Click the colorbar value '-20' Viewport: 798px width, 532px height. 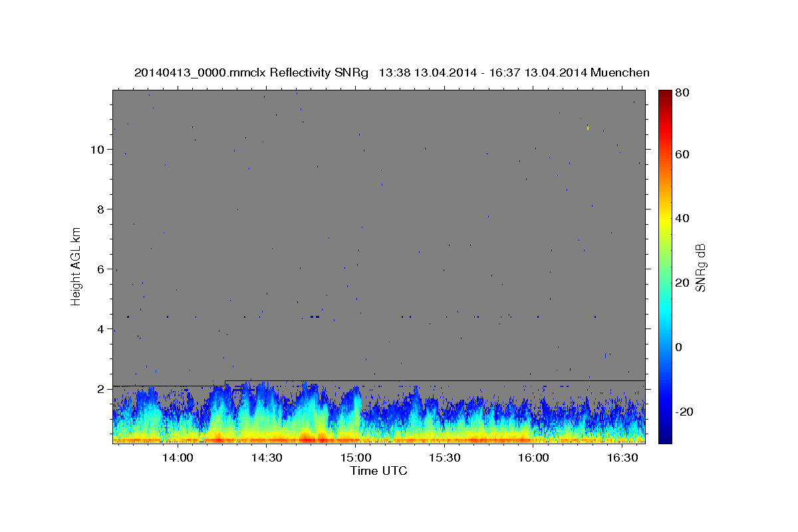pos(684,412)
